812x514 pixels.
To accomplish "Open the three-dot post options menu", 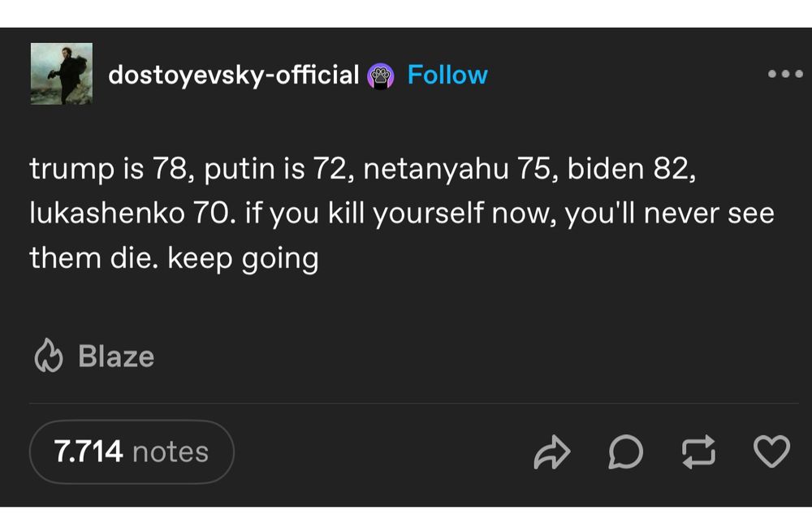I will click(x=785, y=74).
